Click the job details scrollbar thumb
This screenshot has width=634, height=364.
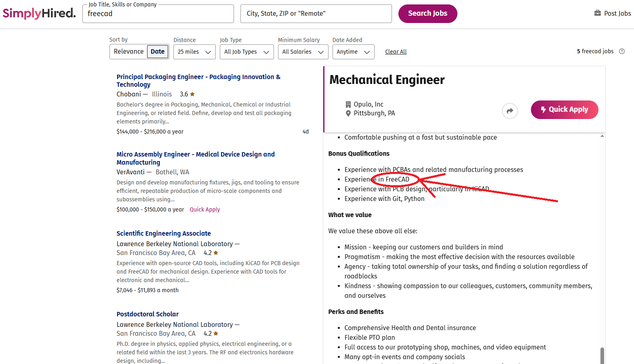(x=602, y=355)
